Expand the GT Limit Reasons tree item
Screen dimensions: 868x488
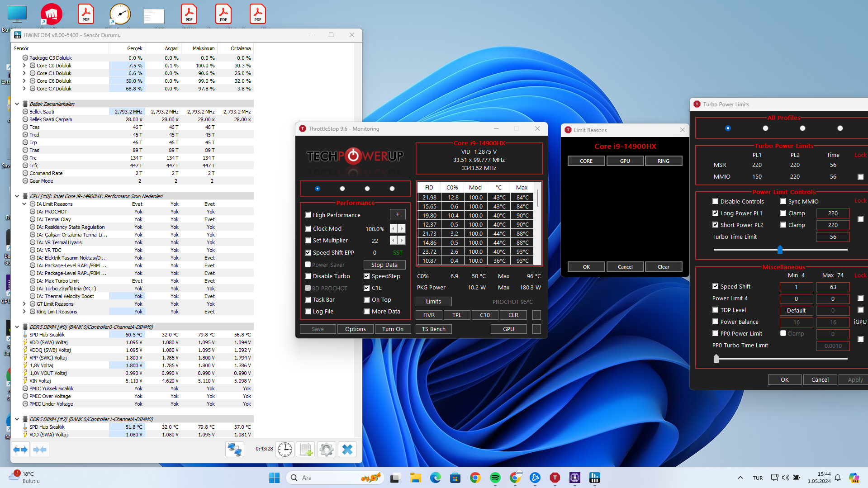(24, 304)
